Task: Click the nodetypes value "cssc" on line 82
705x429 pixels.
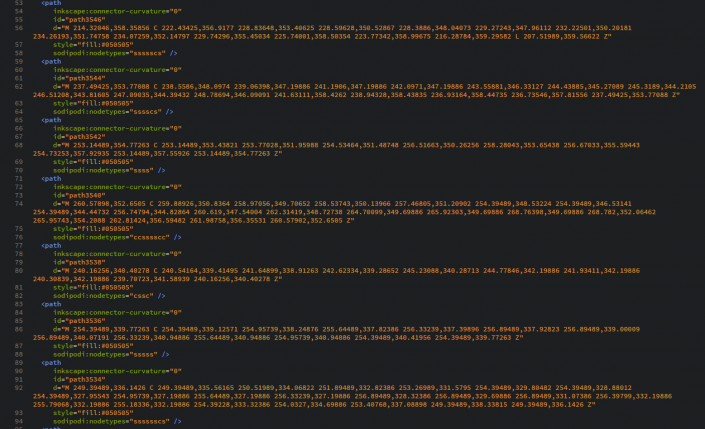Action: coord(142,295)
